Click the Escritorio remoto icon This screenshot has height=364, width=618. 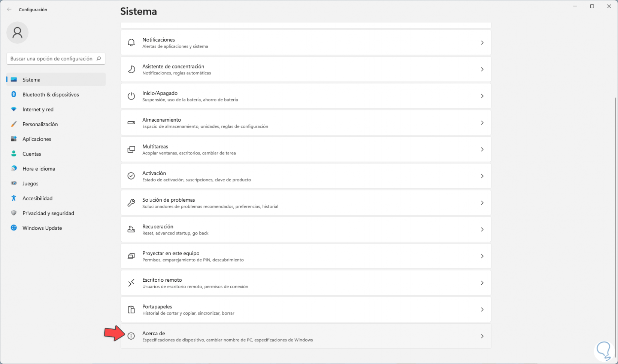click(131, 283)
